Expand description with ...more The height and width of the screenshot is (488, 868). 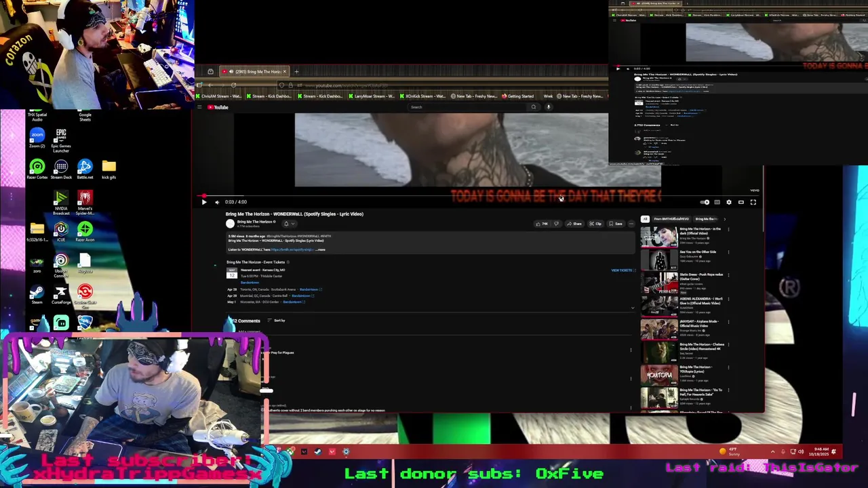pyautogui.click(x=320, y=249)
